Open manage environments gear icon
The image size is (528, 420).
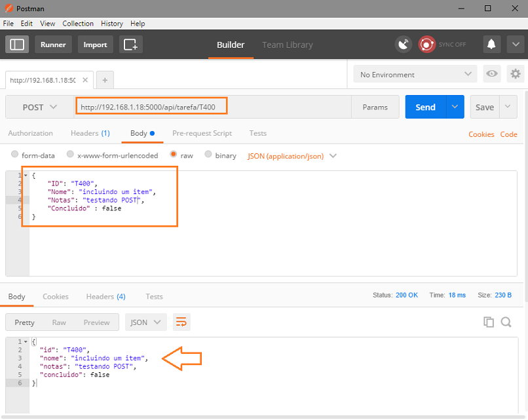point(516,74)
